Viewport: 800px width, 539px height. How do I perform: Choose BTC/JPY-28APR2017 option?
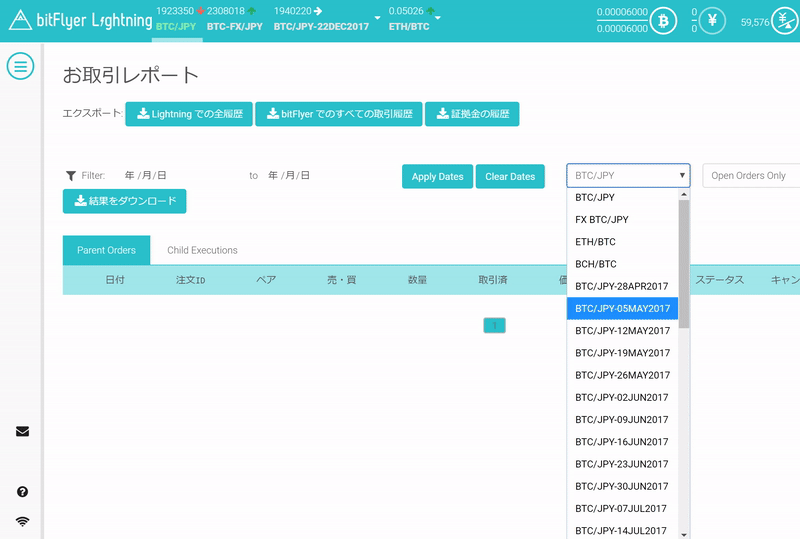click(622, 286)
